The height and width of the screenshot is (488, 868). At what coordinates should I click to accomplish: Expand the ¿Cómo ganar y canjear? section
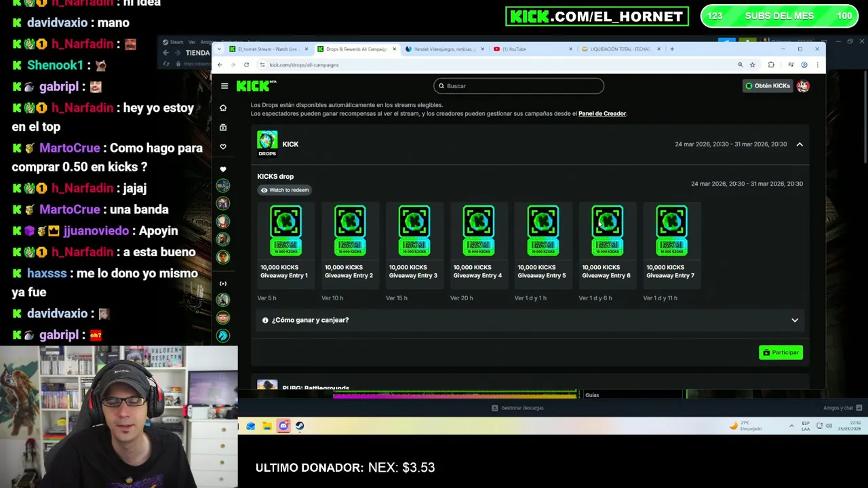coord(530,320)
